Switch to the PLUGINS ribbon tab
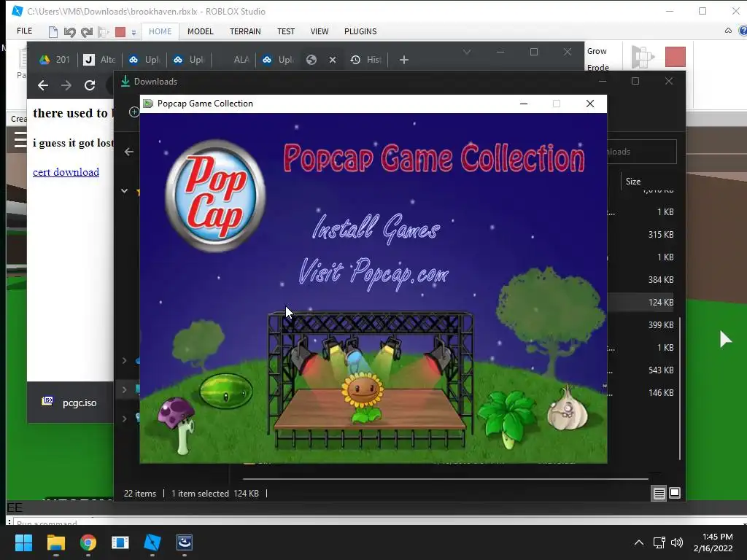This screenshot has width=747, height=560. pos(360,31)
